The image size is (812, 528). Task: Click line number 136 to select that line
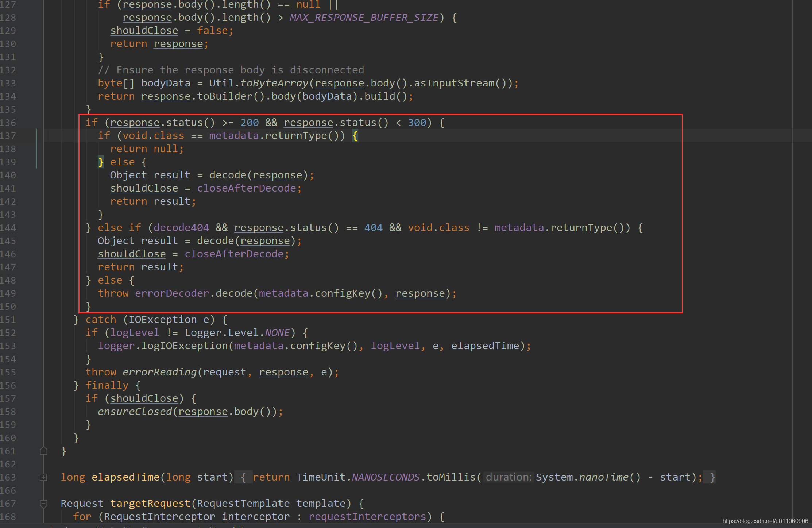point(8,122)
